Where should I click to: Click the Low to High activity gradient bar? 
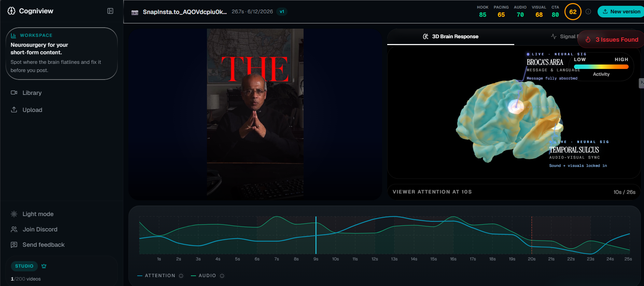click(x=601, y=67)
